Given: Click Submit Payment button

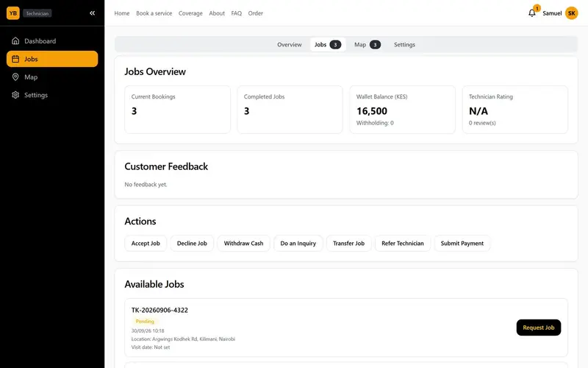Looking at the screenshot, I should coord(462,244).
